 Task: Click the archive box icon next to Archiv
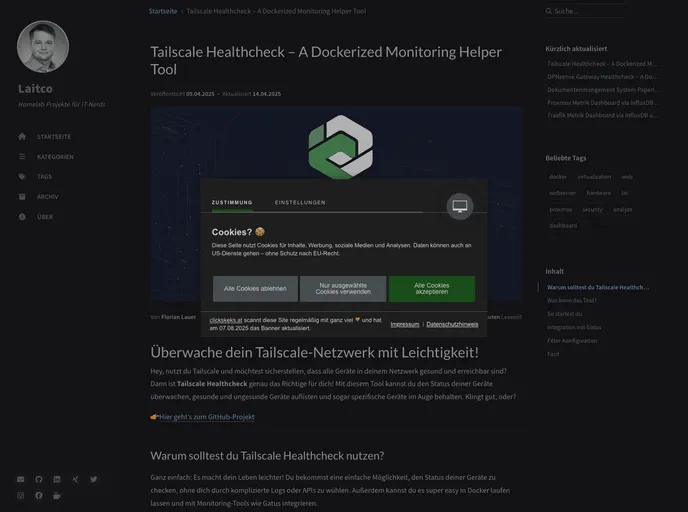coord(22,197)
